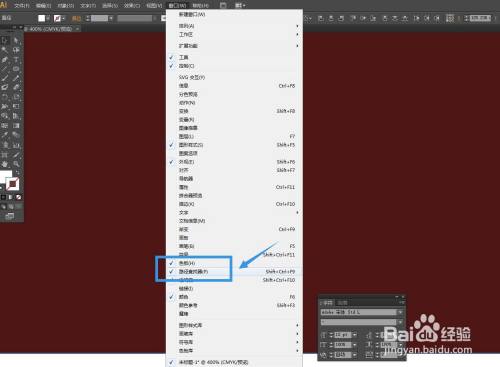This screenshot has width=500, height=367.
Task: Expand the Type (文字) submenu in Window menu
Action: (234, 212)
